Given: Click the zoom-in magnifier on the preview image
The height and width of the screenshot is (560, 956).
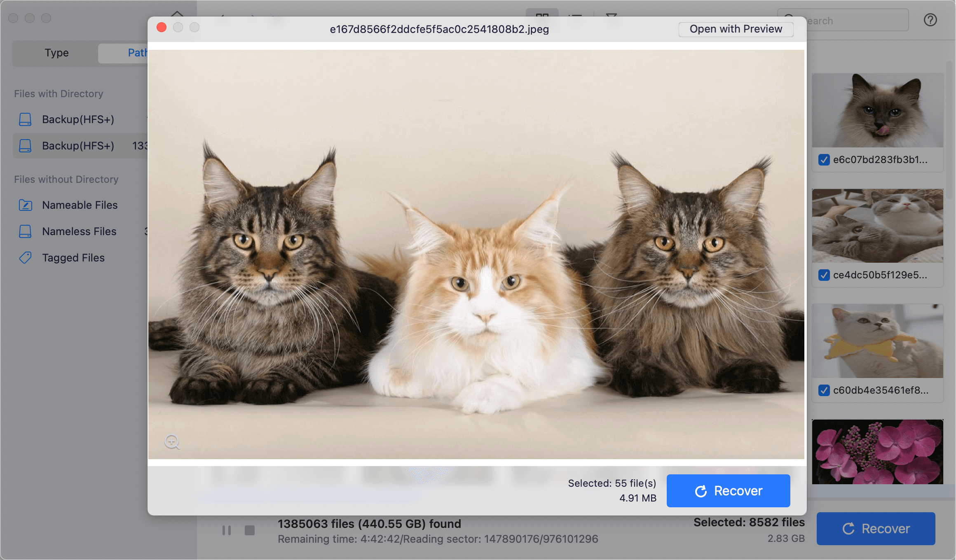Looking at the screenshot, I should point(172,442).
